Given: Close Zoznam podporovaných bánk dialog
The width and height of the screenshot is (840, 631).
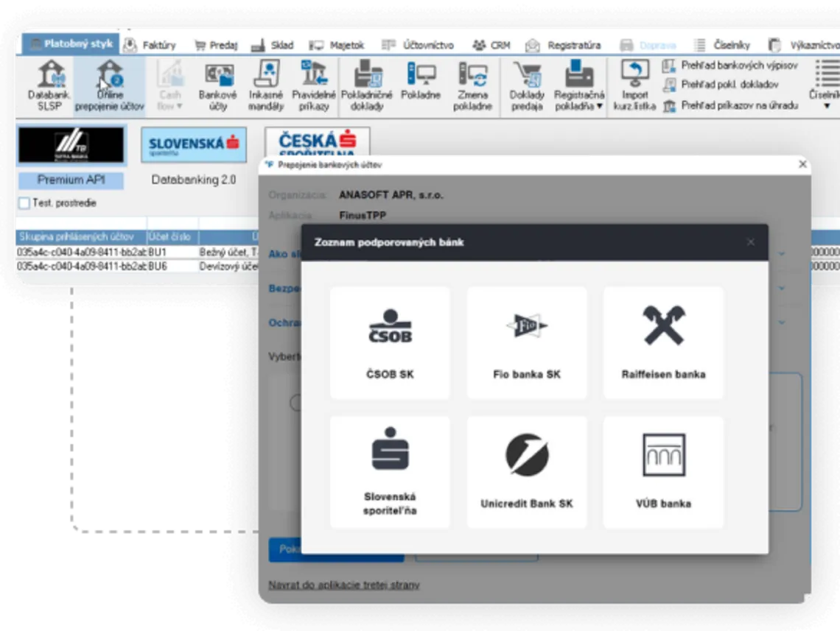Looking at the screenshot, I should 751,242.
